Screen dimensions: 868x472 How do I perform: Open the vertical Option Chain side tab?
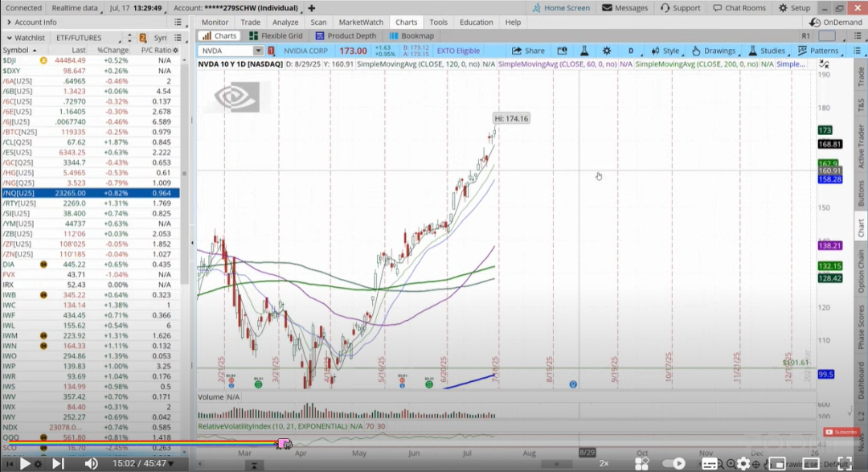(x=861, y=271)
